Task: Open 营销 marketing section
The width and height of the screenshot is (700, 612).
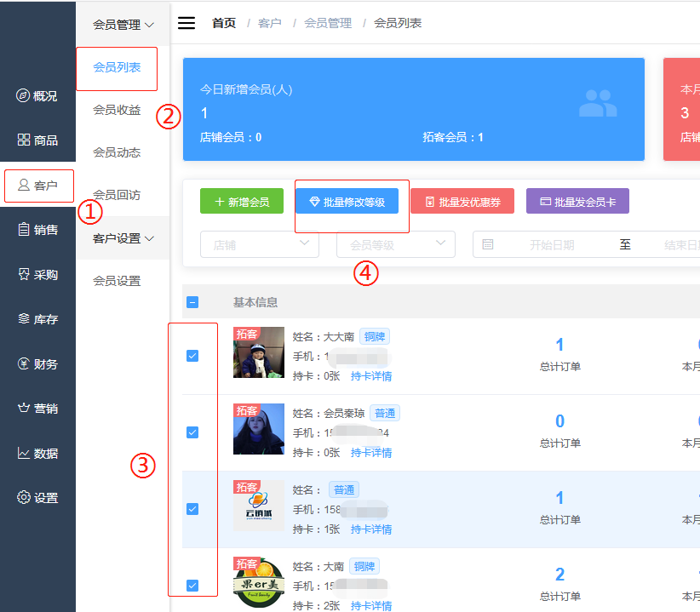Action: 37,409
